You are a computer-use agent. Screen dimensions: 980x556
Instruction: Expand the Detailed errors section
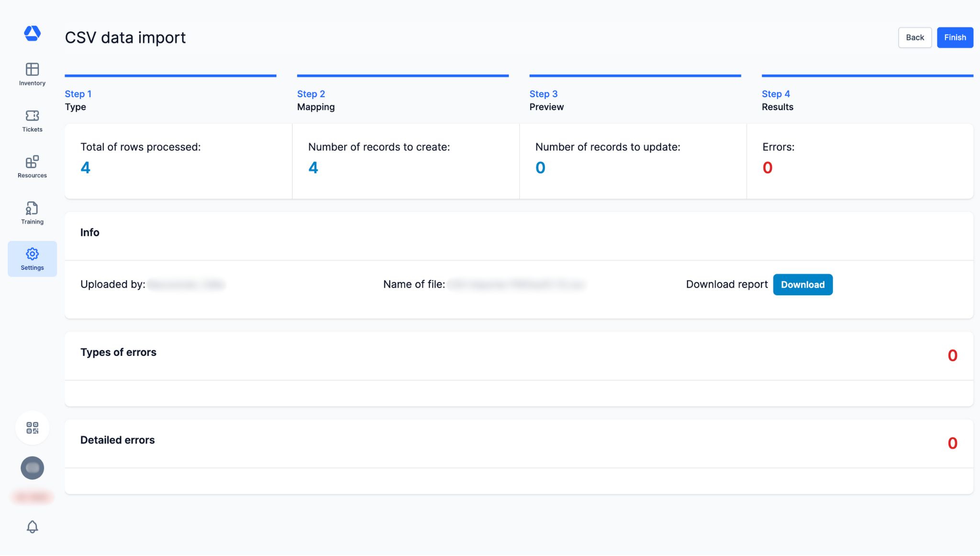click(x=117, y=440)
